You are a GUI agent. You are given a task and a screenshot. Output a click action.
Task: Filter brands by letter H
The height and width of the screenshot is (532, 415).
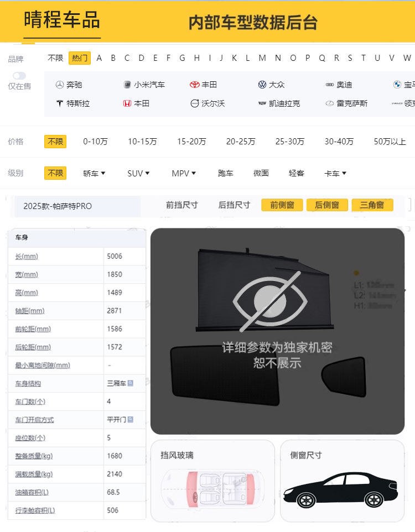pos(196,58)
